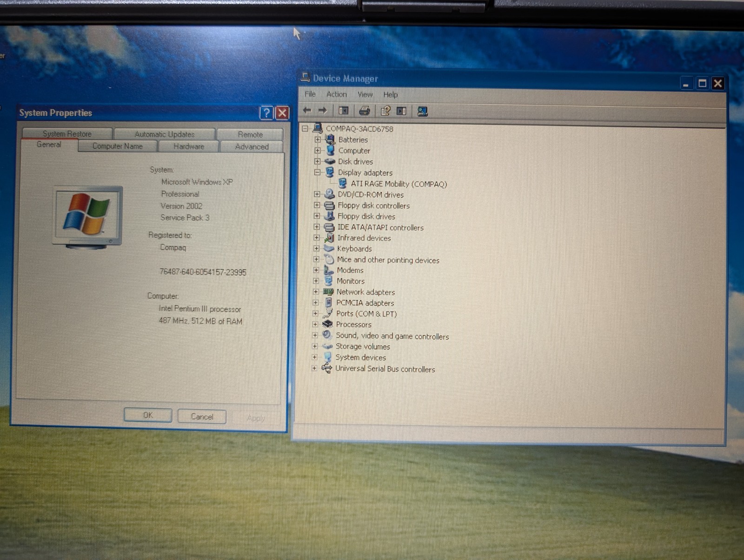Expand the Processors node

point(315,324)
